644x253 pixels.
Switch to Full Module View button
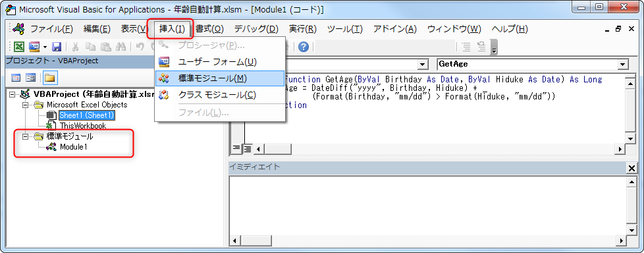tap(247, 148)
